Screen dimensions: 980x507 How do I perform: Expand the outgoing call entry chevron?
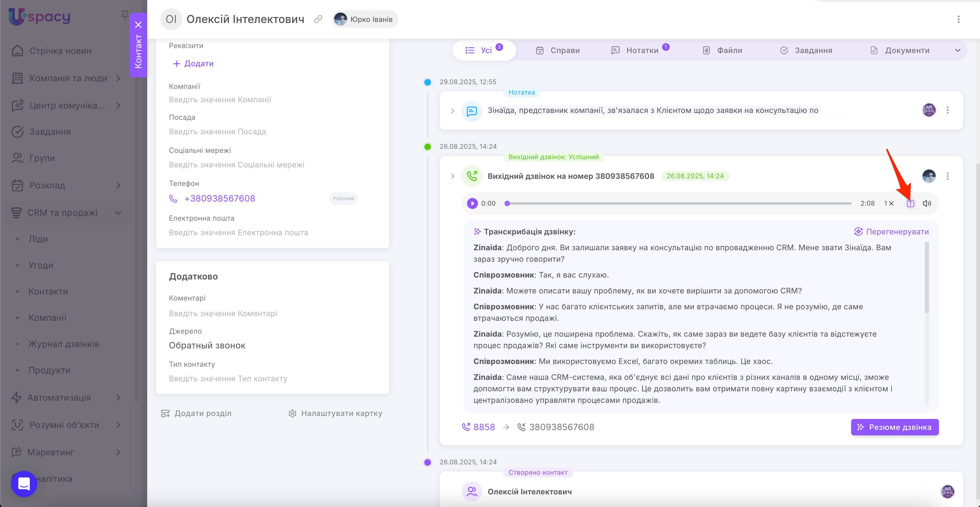tap(452, 176)
